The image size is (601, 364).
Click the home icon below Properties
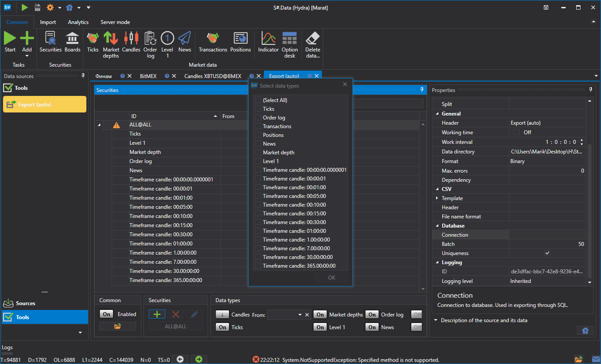coord(585,330)
